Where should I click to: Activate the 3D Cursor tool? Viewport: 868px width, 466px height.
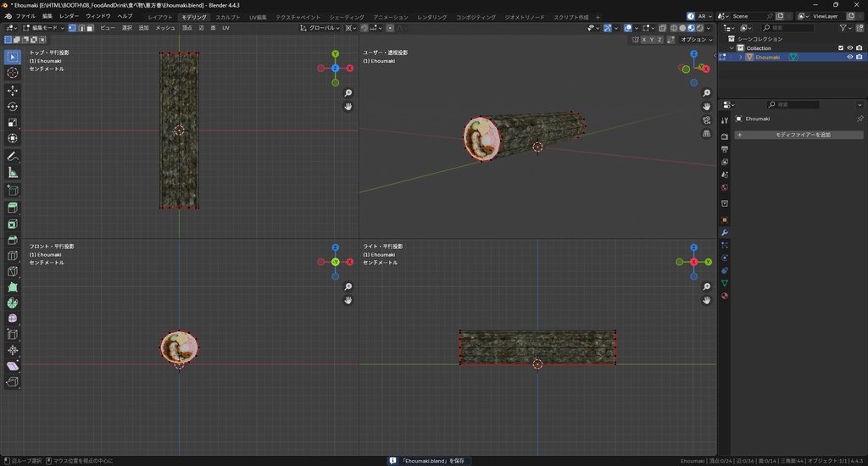click(13, 73)
